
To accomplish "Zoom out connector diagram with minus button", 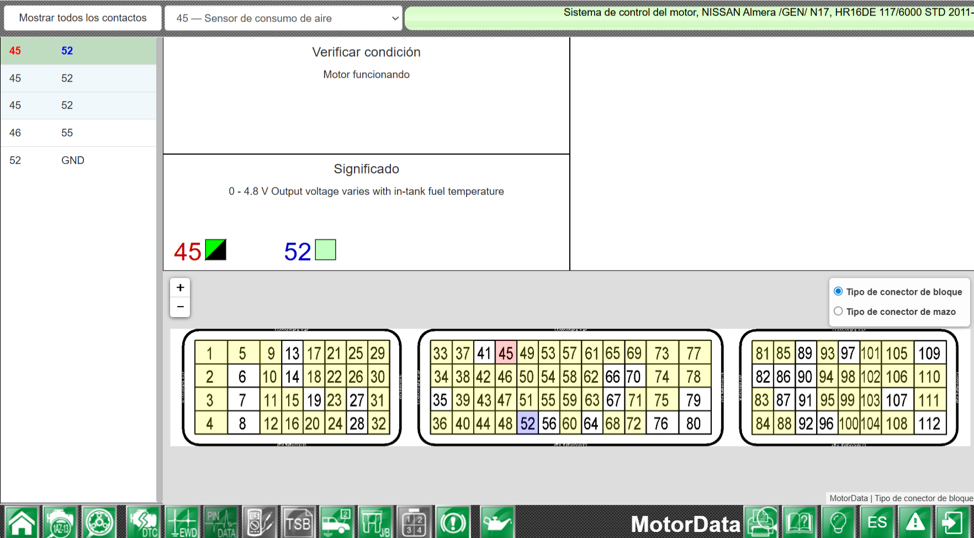I will tap(180, 307).
